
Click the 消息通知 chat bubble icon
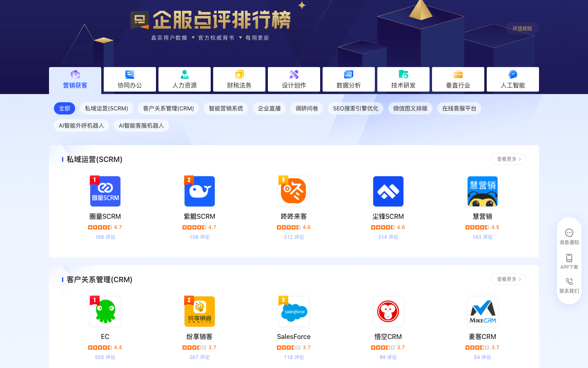(569, 233)
